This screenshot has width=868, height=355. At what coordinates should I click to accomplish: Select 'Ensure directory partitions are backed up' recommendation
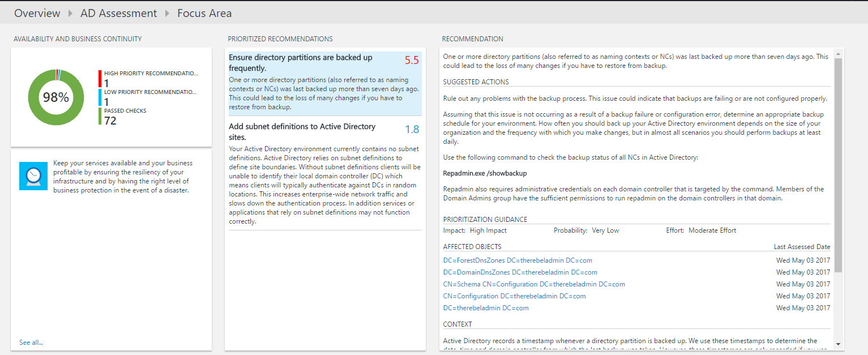pyautogui.click(x=324, y=84)
